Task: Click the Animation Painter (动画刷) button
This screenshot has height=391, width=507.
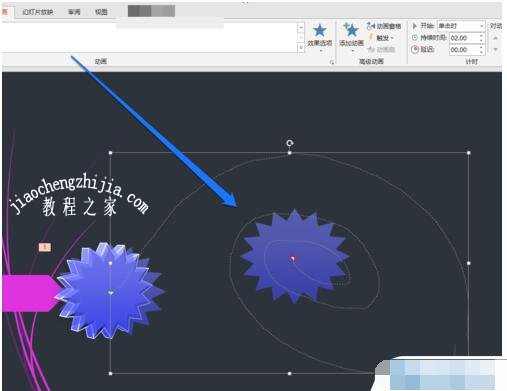Action: point(381,50)
